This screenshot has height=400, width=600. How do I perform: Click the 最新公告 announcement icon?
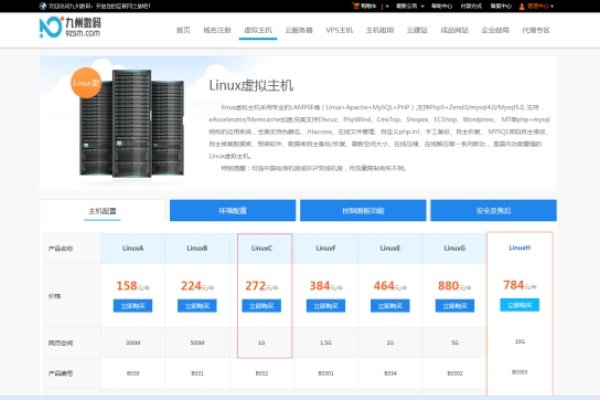pos(407,4)
